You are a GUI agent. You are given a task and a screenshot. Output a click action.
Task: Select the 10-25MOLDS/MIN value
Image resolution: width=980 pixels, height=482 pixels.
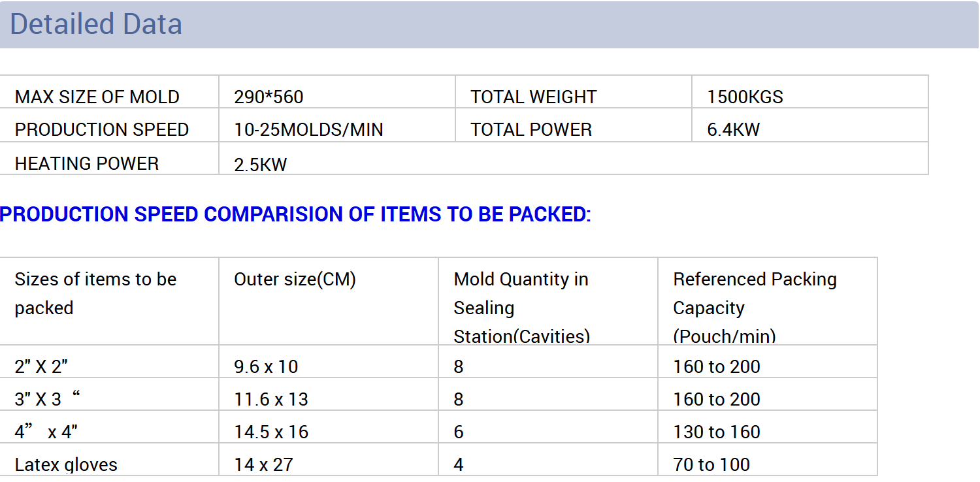[308, 129]
